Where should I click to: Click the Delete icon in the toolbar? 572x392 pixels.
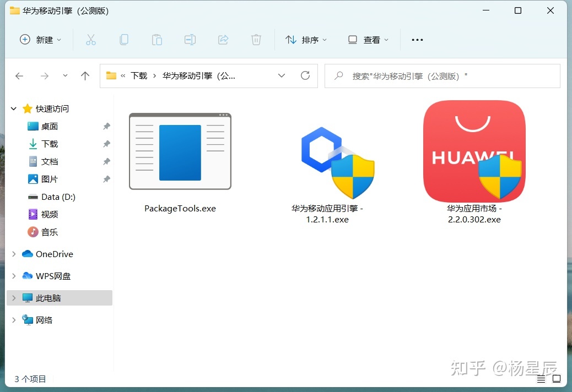(256, 39)
